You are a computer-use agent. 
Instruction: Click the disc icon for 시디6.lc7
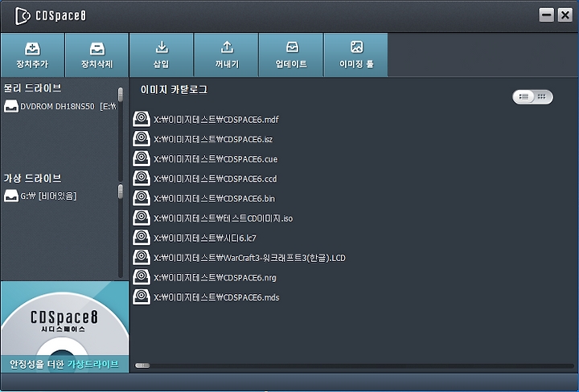click(x=142, y=238)
